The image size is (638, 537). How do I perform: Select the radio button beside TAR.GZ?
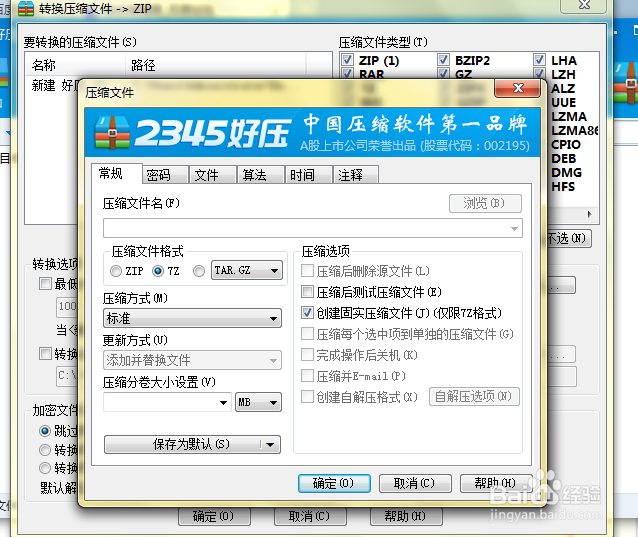[199, 271]
